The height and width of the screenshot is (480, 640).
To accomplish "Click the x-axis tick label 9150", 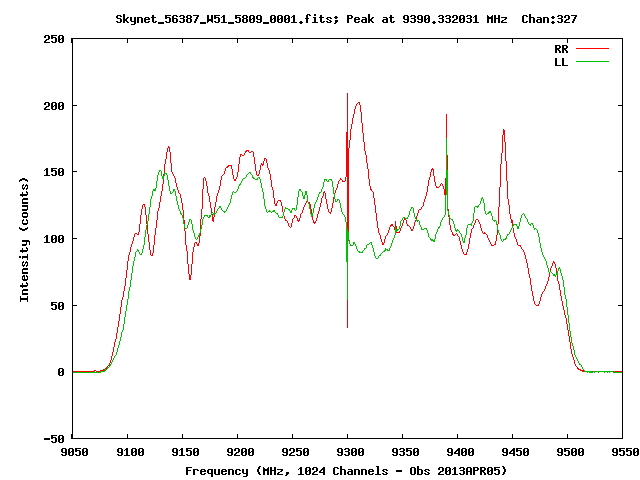I will [x=185, y=452].
